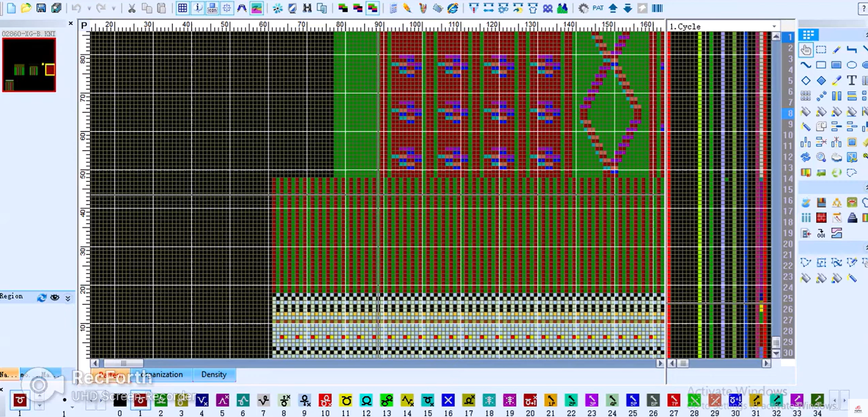The image size is (868, 417).
Task: Select the curve line tool
Action: tap(806, 65)
